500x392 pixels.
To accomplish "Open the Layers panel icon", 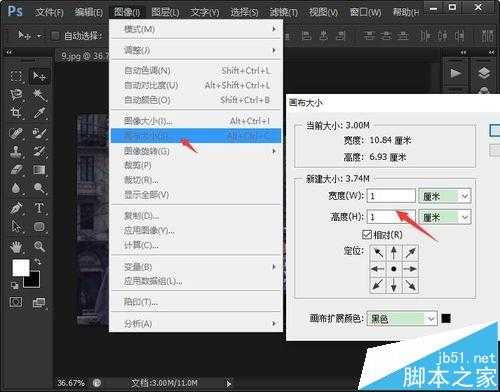I will tap(484, 73).
